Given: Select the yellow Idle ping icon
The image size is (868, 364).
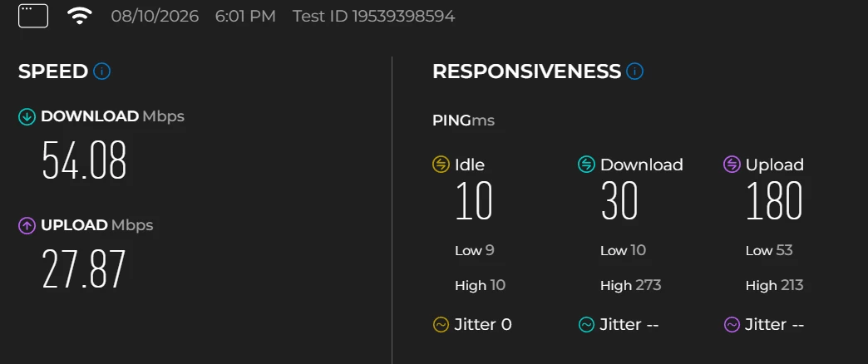Looking at the screenshot, I should pyautogui.click(x=441, y=165).
